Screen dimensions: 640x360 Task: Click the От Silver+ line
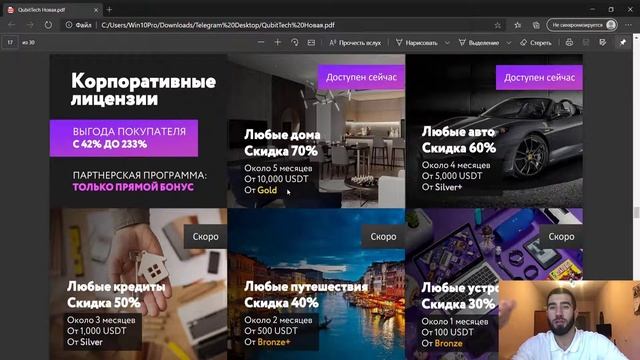click(x=442, y=187)
